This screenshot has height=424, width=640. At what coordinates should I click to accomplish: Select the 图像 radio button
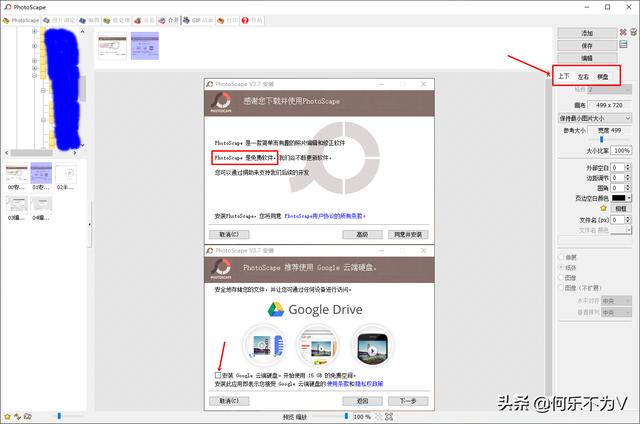point(561,277)
